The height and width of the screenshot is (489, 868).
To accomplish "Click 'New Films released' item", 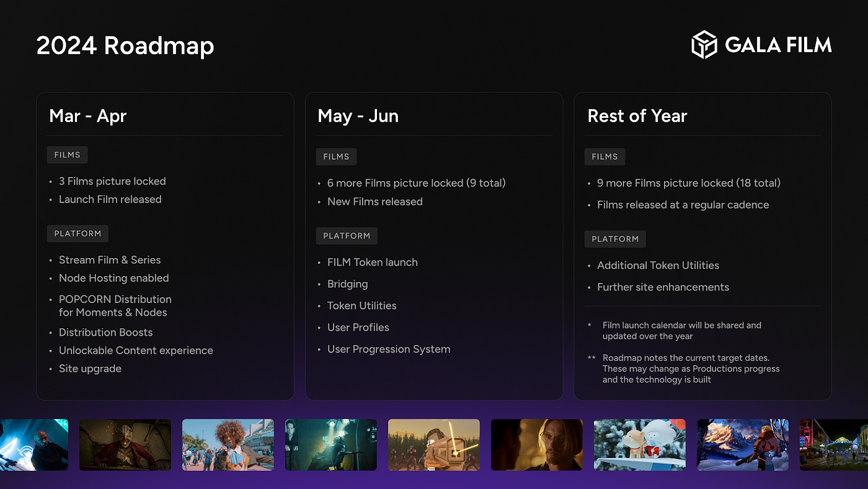I will 375,202.
